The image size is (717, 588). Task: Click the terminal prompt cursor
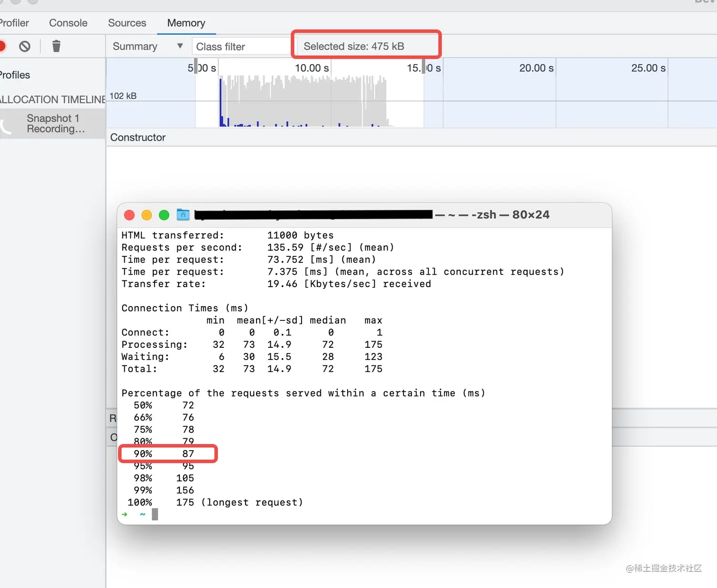pyautogui.click(x=155, y=515)
